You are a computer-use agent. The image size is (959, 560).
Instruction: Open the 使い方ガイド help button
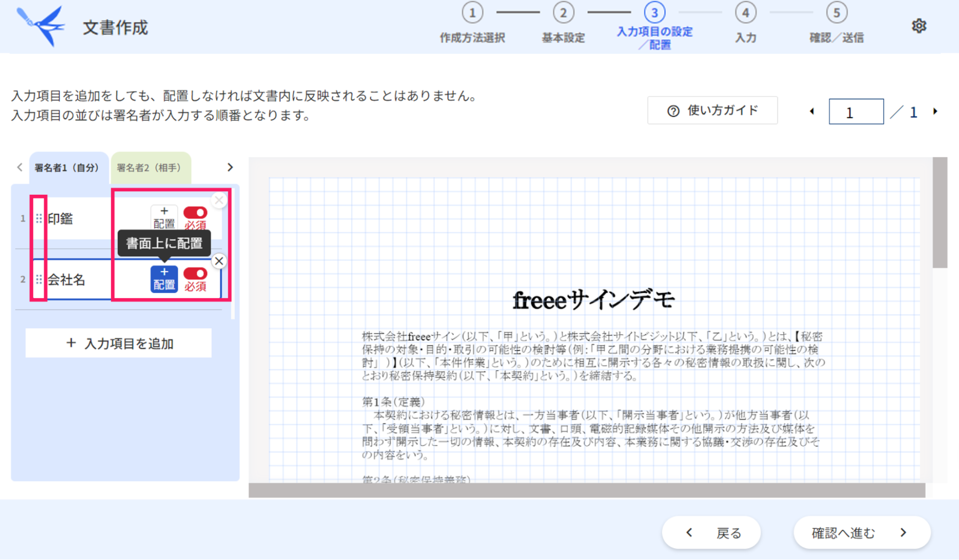712,111
